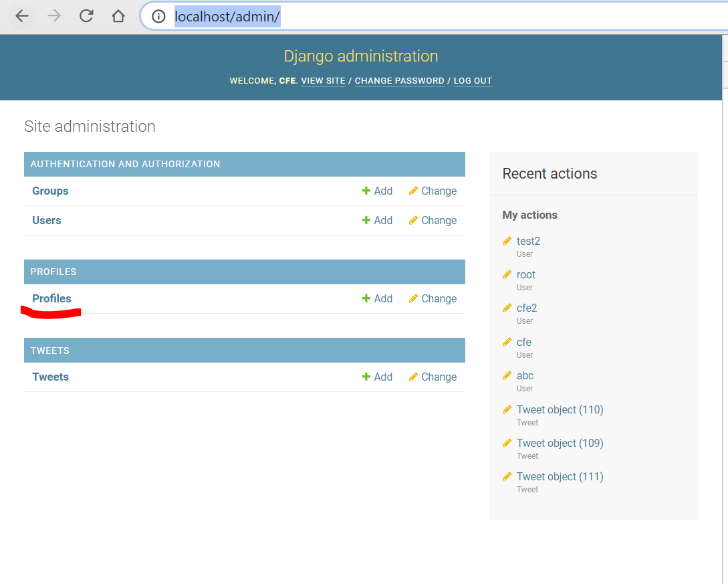Image resolution: width=728 pixels, height=584 pixels.
Task: Open the Authentication and Authorization section header
Action: pyautogui.click(x=126, y=164)
